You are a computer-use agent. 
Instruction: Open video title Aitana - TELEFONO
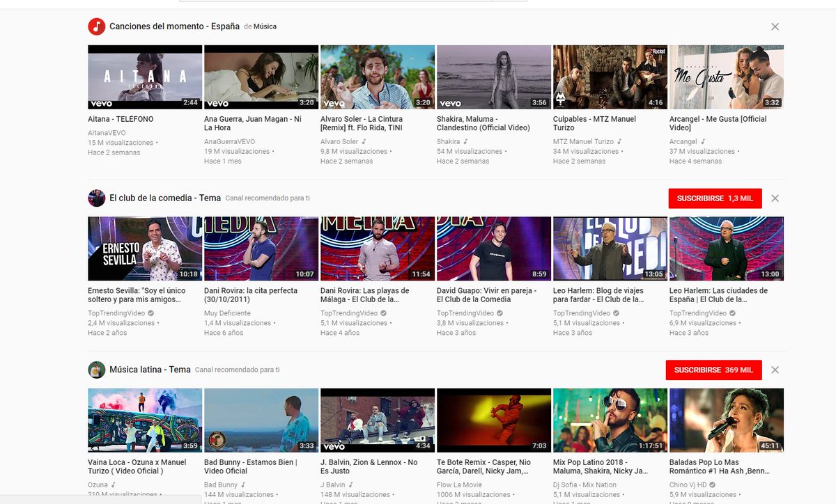click(121, 119)
